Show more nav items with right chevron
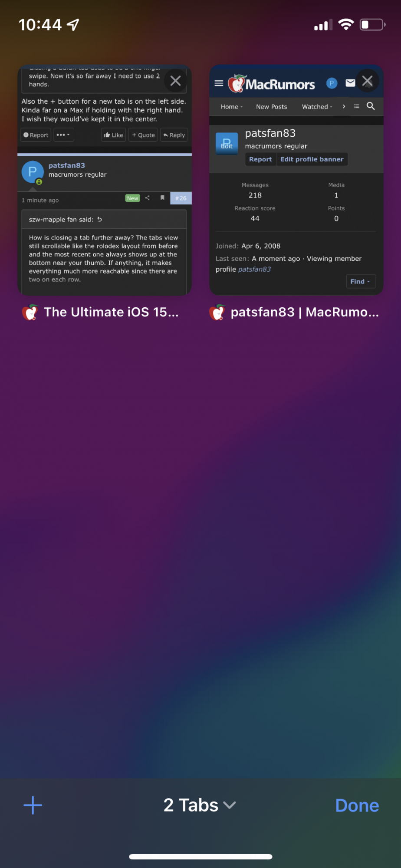Viewport: 401px width, 868px height. [344, 106]
